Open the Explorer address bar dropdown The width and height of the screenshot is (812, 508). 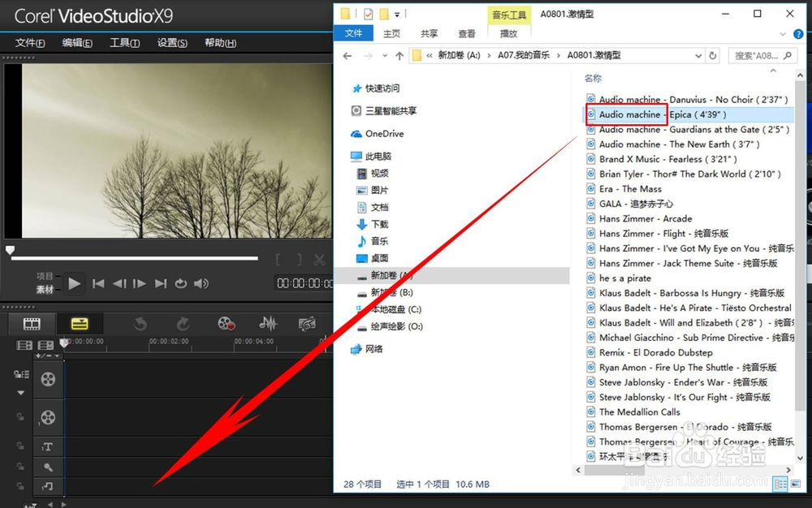pyautogui.click(x=700, y=55)
